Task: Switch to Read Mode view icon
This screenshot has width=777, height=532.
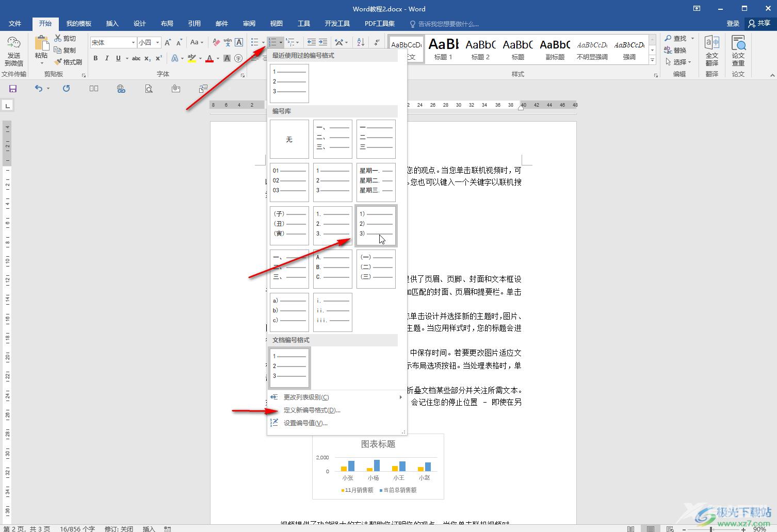Action: (x=630, y=529)
